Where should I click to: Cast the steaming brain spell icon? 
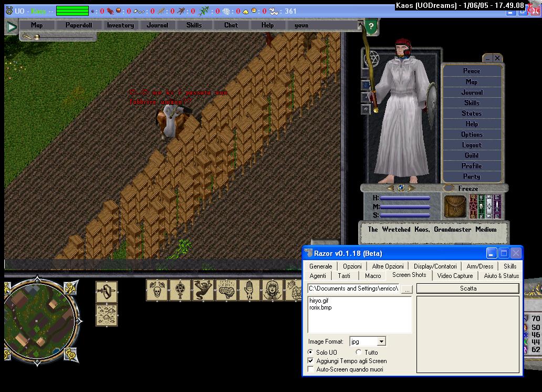(x=226, y=290)
